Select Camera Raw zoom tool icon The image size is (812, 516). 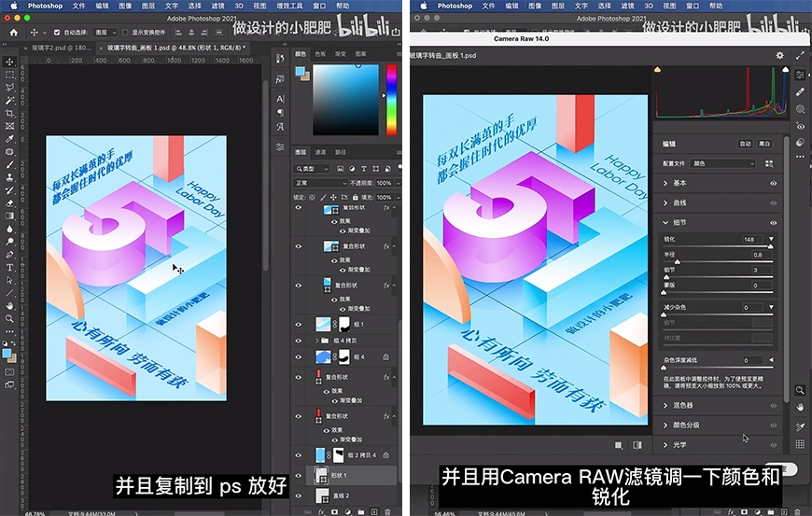[x=800, y=390]
